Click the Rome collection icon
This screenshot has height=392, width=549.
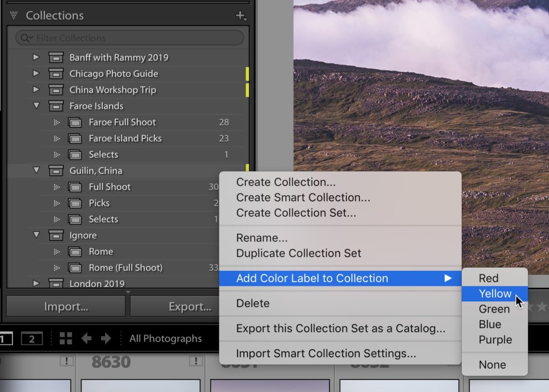pyautogui.click(x=75, y=252)
